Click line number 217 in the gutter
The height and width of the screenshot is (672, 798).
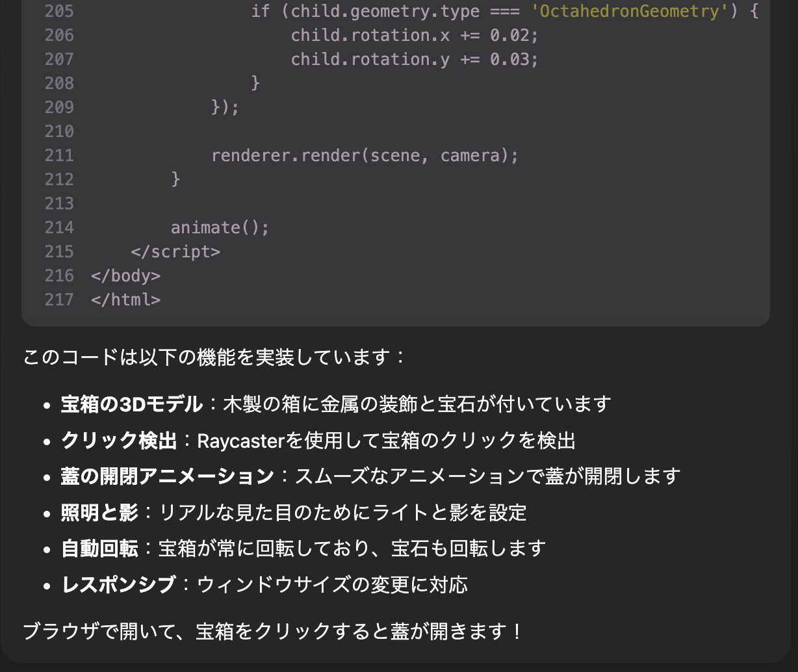[x=59, y=300]
